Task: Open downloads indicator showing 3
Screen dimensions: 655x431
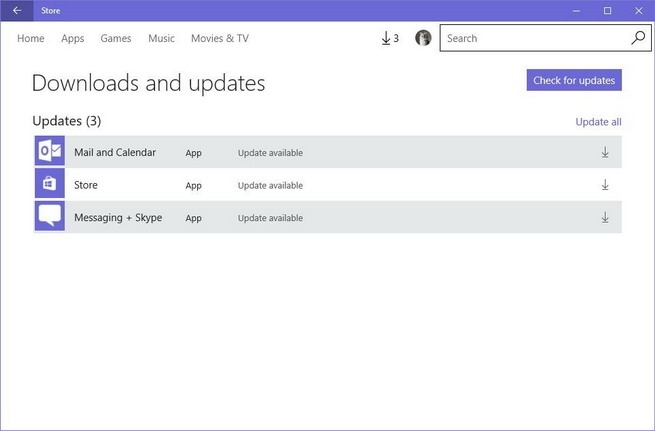Action: tap(390, 38)
